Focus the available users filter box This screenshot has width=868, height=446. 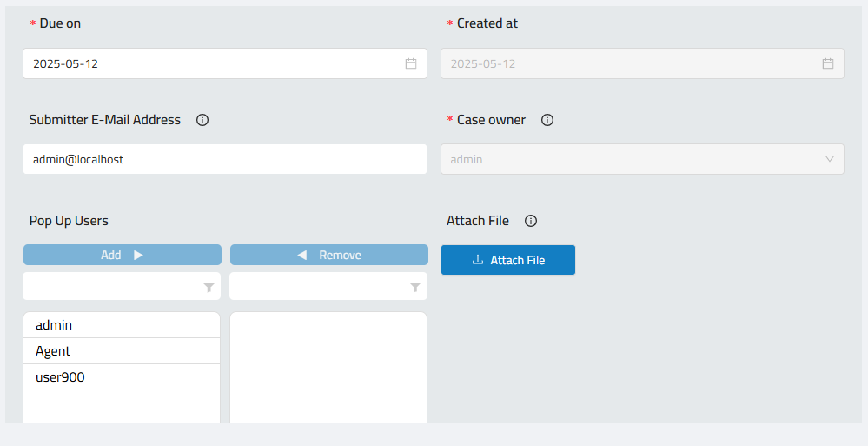click(122, 286)
